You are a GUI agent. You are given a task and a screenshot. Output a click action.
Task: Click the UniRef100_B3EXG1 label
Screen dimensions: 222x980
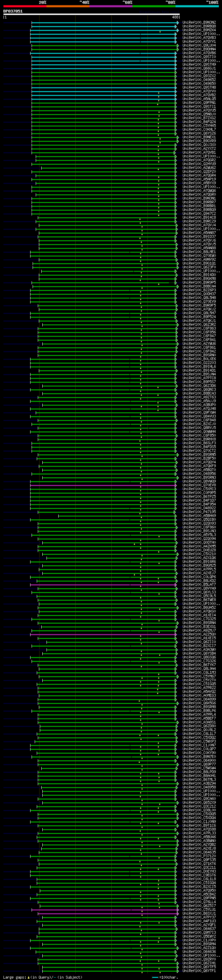coord(199,626)
